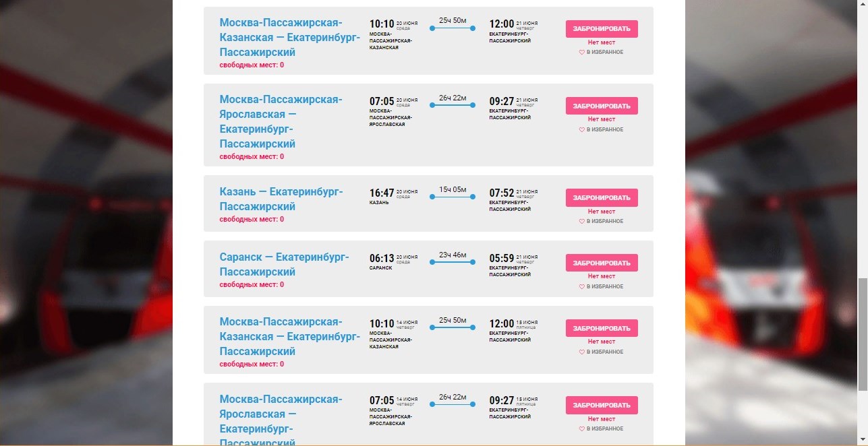The image size is (868, 446).
Task: Open Саранск — Екатеринбург-Пассажирский route link
Action: (284, 264)
